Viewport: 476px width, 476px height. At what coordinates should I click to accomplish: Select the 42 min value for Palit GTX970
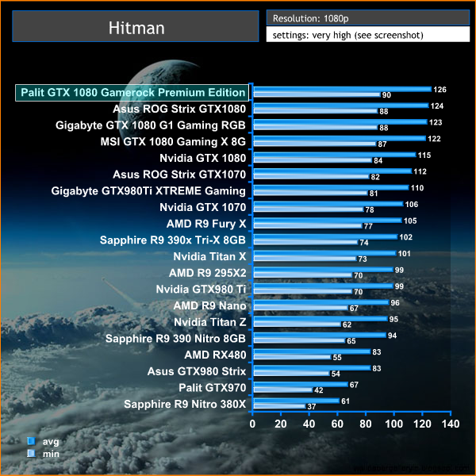318,390
